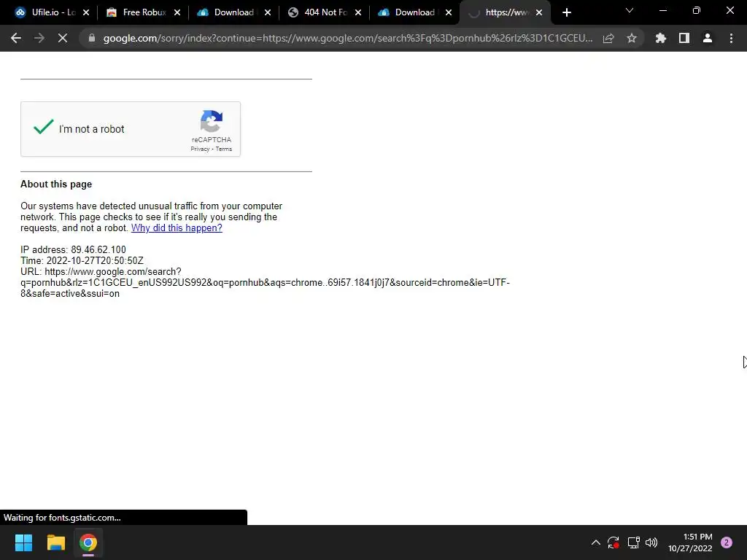This screenshot has width=747, height=560.
Task: Open the volume control speaker icon
Action: coord(651,542)
